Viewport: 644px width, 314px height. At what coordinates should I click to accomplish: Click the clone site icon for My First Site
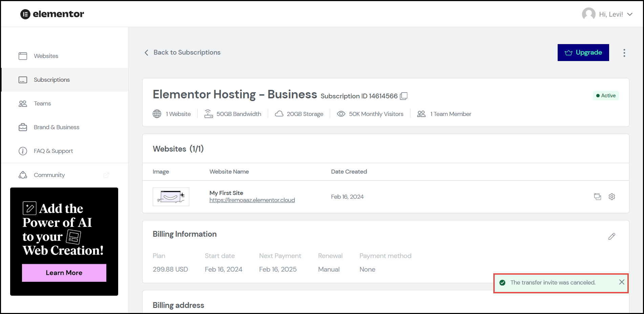598,197
